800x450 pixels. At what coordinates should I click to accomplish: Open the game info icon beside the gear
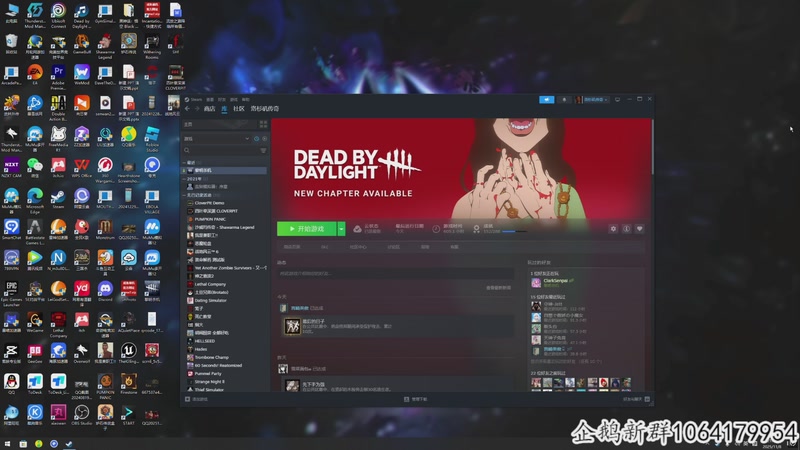click(x=627, y=229)
